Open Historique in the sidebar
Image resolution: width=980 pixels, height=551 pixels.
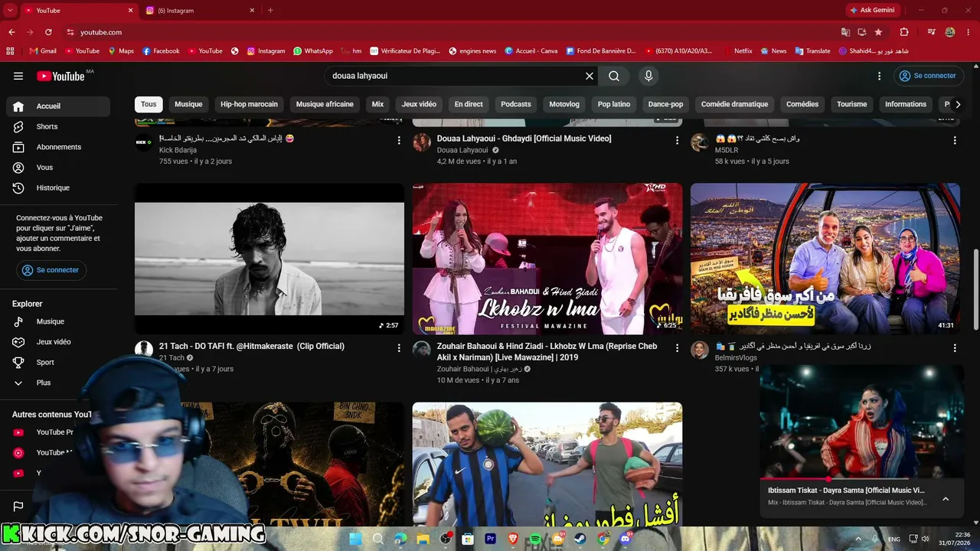pos(57,187)
